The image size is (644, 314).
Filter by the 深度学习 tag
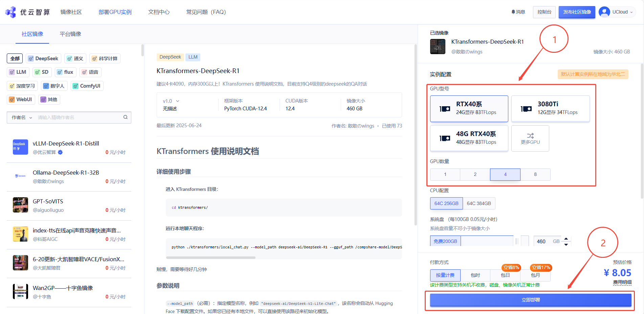pyautogui.click(x=22, y=86)
